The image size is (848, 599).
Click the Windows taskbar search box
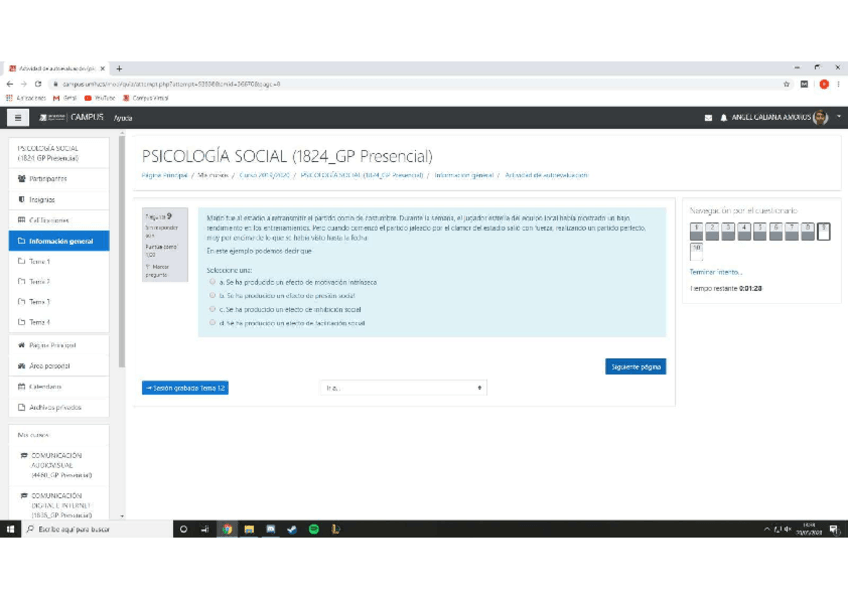pos(97,529)
